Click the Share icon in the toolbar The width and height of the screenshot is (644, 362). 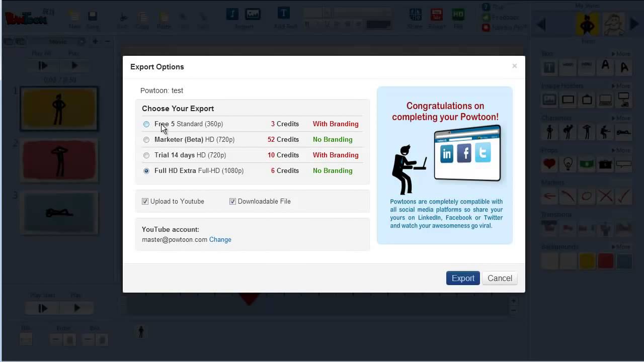(x=416, y=14)
